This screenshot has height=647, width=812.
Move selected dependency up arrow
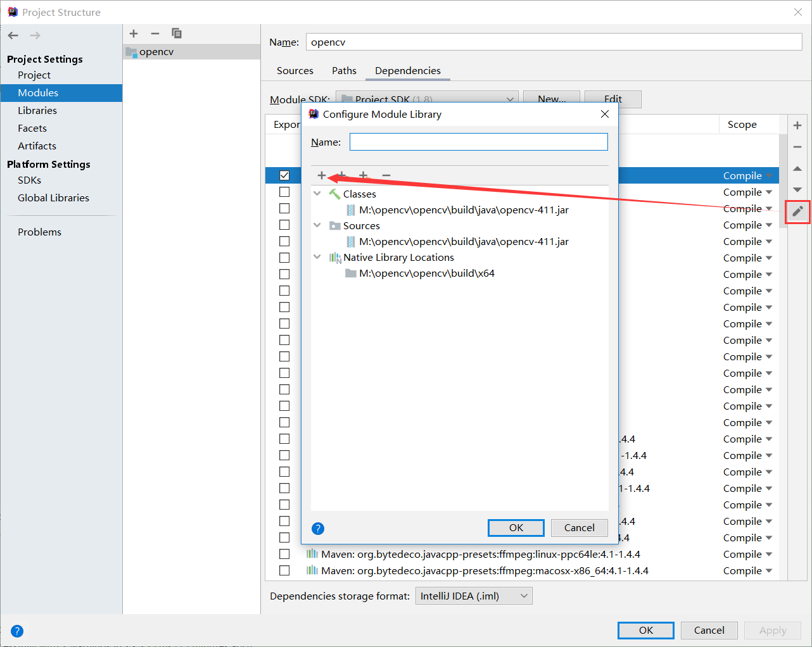coord(797,168)
